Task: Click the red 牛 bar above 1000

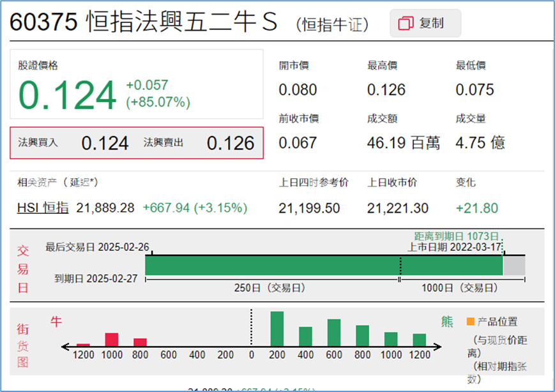Action: pos(112,338)
